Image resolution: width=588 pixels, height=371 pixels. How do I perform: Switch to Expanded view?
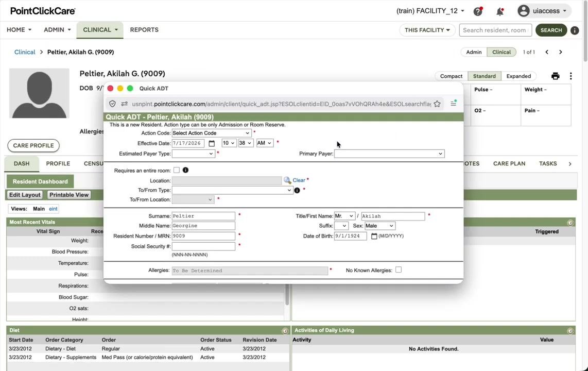tap(518, 76)
